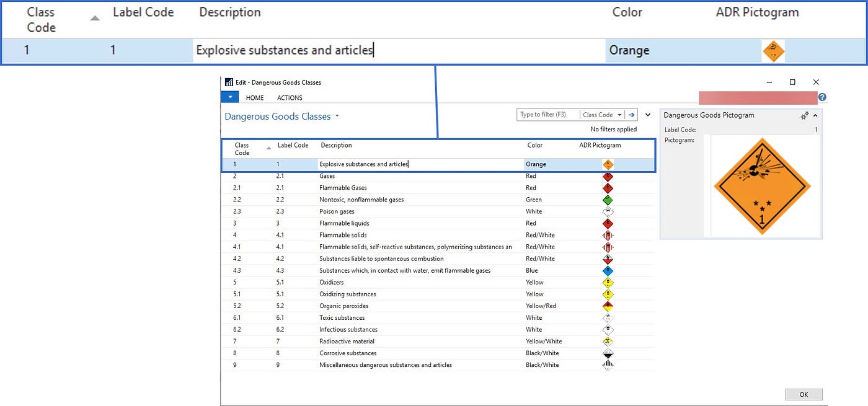Click the spontaneous combustion row pictogram
The height and width of the screenshot is (406, 868).
click(608, 258)
